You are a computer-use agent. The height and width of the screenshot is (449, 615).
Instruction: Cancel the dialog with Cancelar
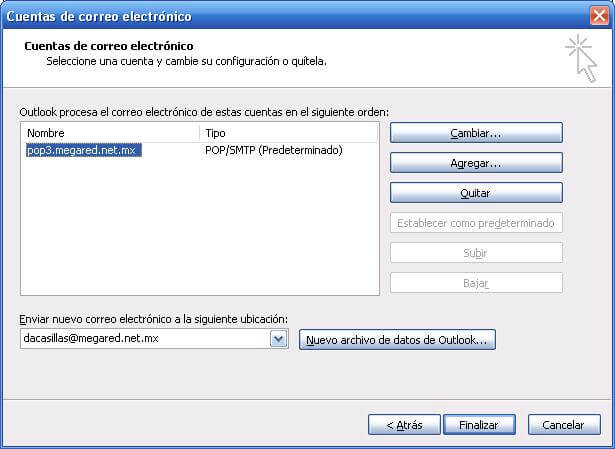click(x=564, y=425)
